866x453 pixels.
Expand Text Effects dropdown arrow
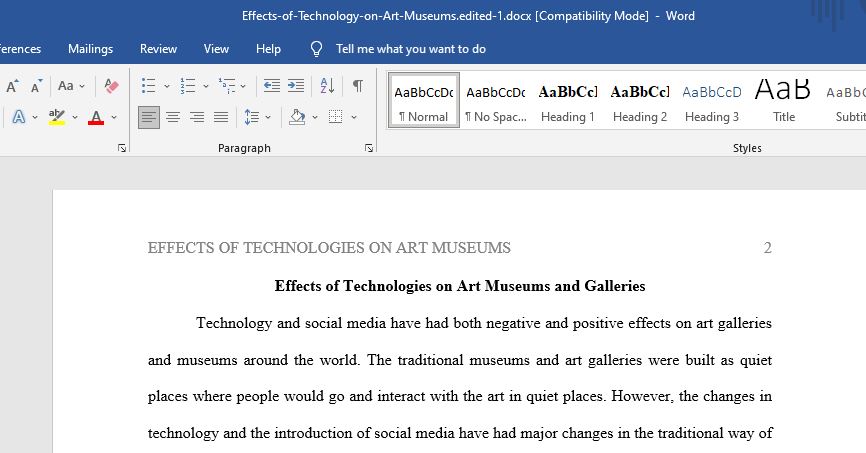35,117
